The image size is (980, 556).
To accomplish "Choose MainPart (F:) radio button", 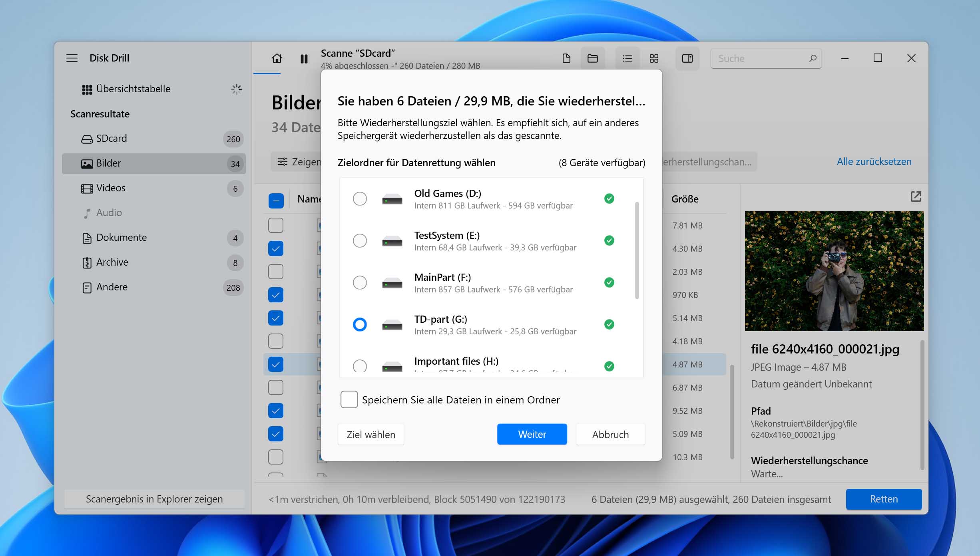I will click(x=360, y=282).
